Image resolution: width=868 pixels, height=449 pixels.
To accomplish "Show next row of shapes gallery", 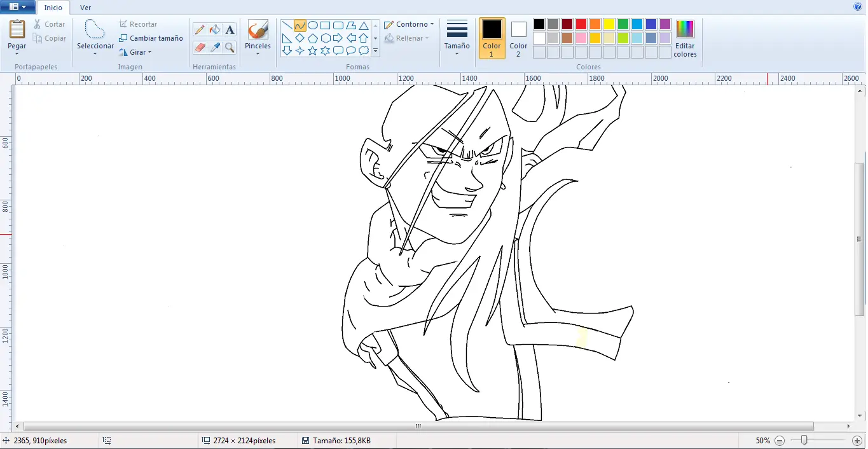I will (x=375, y=38).
